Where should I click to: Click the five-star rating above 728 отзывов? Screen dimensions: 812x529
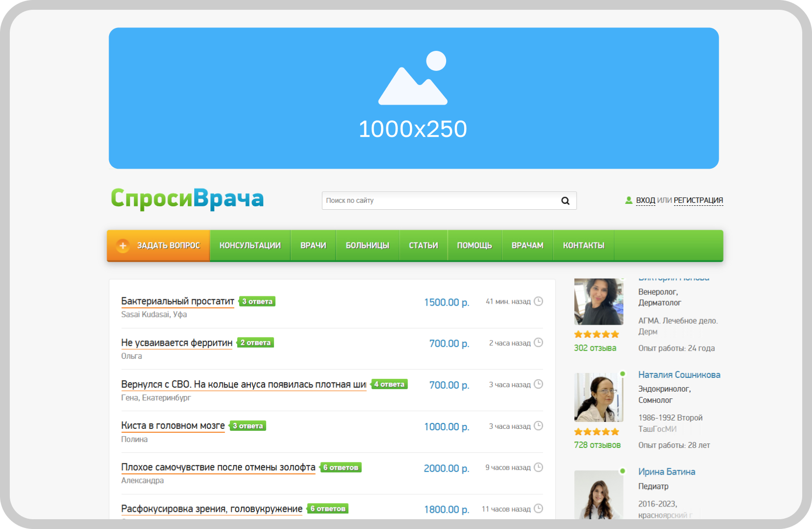[596, 432]
